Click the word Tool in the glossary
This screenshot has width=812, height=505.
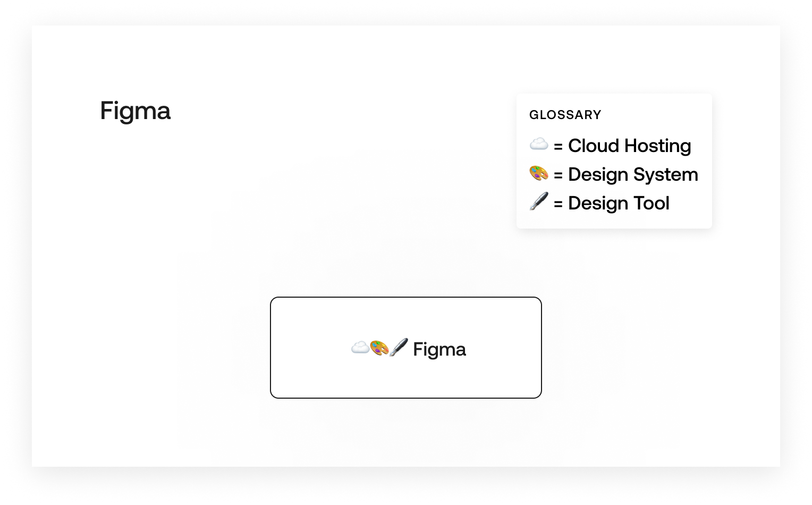[652, 203]
